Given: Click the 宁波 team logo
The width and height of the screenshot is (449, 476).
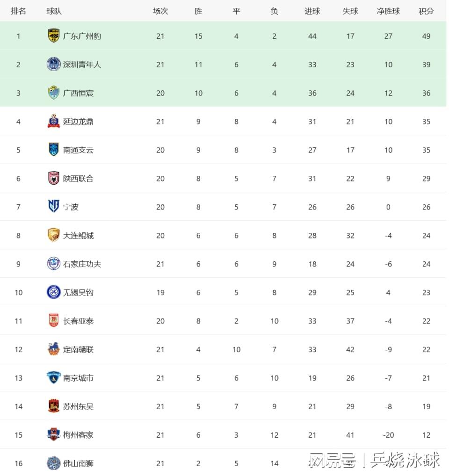Looking at the screenshot, I should pyautogui.click(x=54, y=206).
